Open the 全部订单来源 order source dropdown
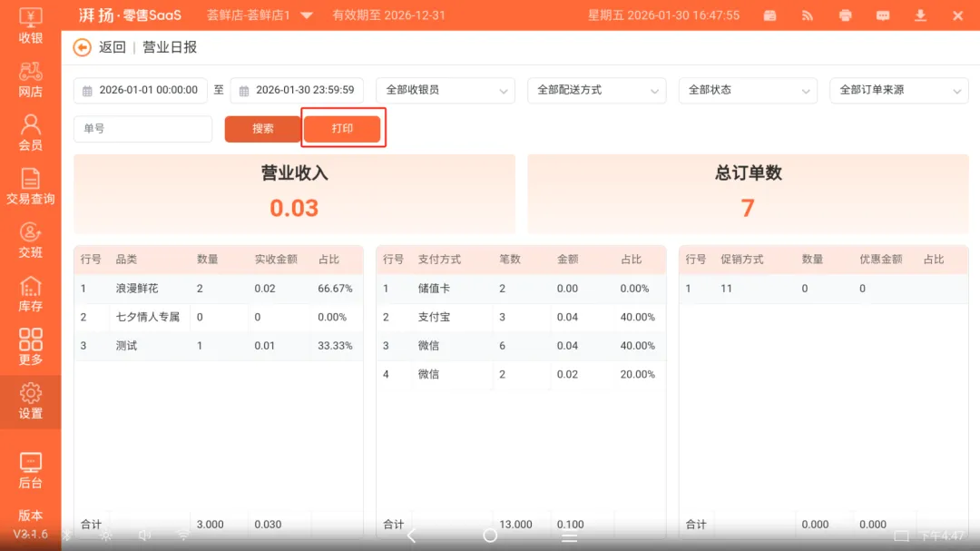The height and width of the screenshot is (551, 980). coord(899,90)
